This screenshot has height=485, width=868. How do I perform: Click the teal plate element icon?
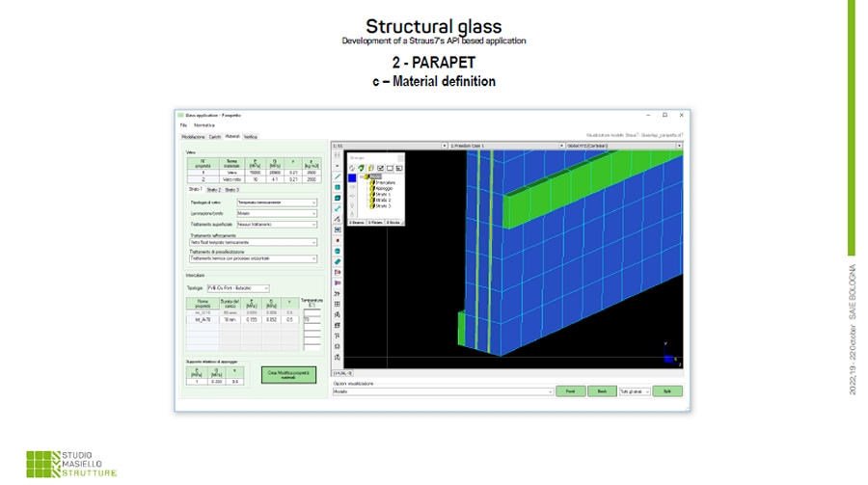pos(338,186)
